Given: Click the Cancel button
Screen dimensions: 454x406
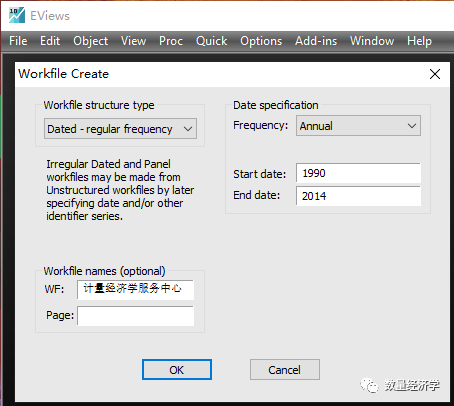Looking at the screenshot, I should tap(285, 370).
